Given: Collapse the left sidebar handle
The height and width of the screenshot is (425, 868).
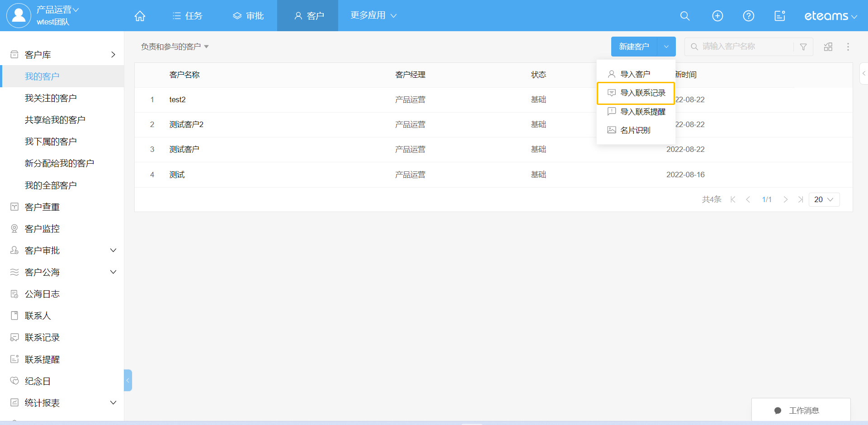Looking at the screenshot, I should pos(128,380).
